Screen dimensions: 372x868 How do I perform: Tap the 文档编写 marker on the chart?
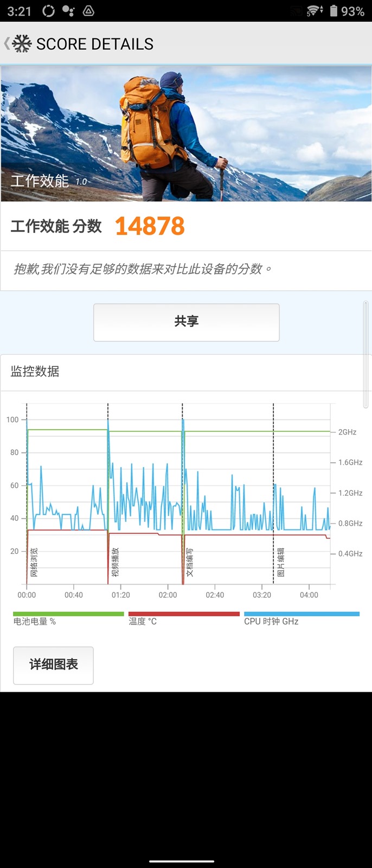pos(189,563)
